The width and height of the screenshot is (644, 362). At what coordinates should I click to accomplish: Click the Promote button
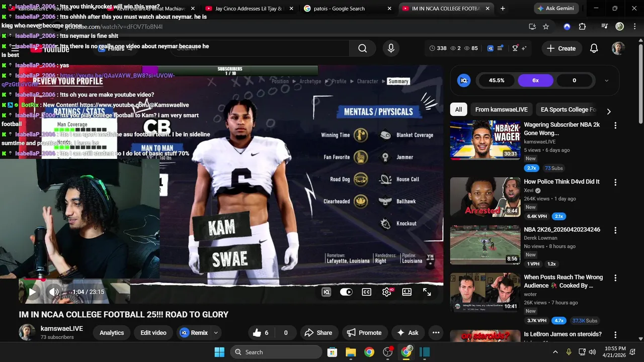pos(364,332)
